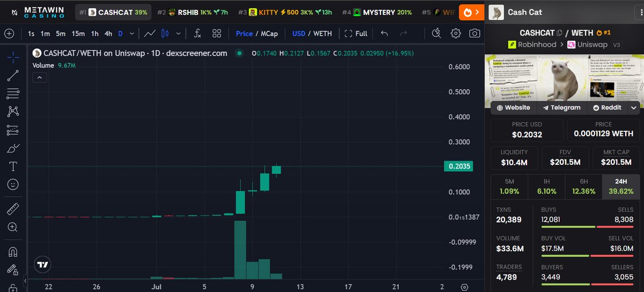Open the indicators fx menu
Viewport: 644px width, 292px height.
pos(197,33)
